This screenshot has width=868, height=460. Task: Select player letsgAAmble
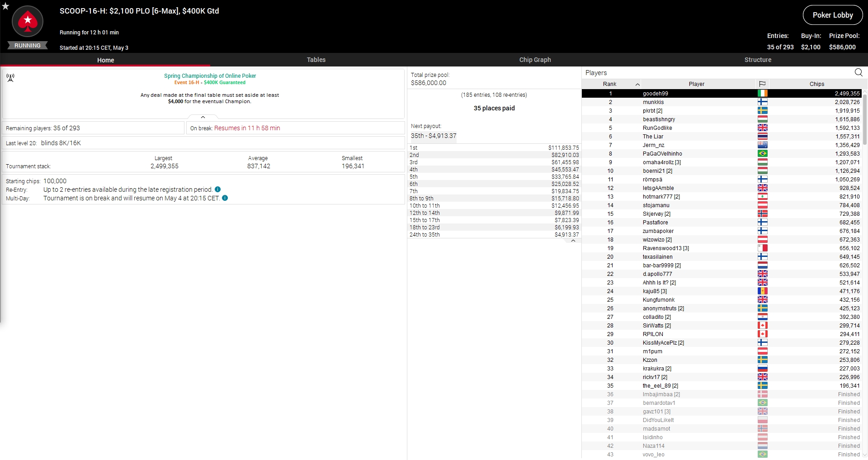point(722,188)
